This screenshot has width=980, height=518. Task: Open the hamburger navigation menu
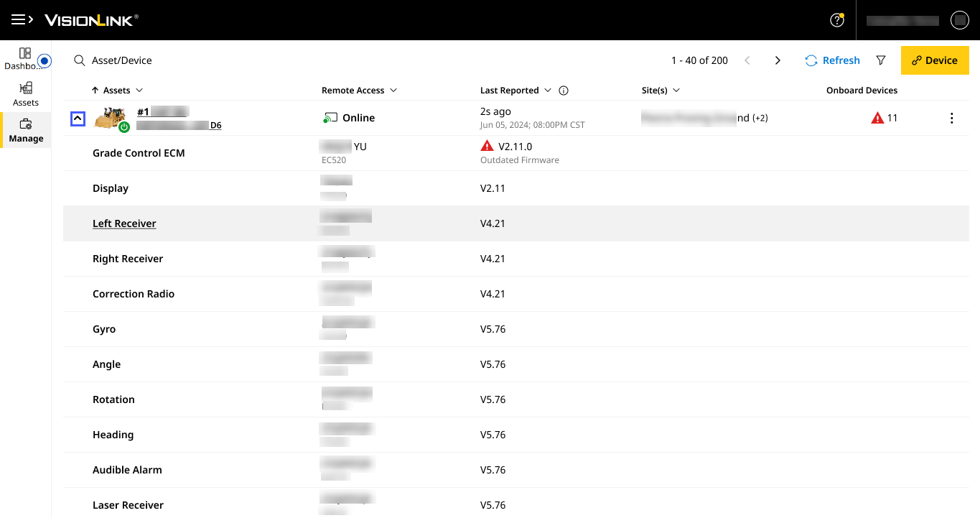tap(22, 20)
